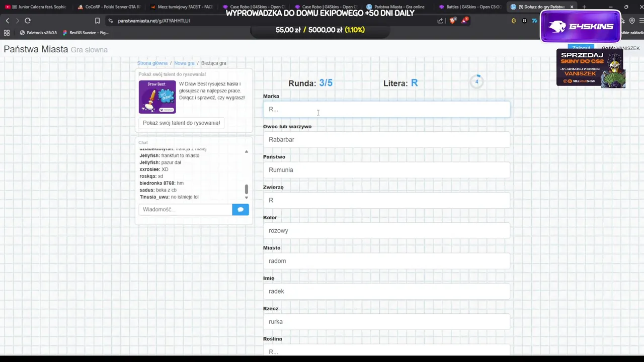
Task: Click the Owoc lub warzywo field with Rabarbar
Action: 386,139
